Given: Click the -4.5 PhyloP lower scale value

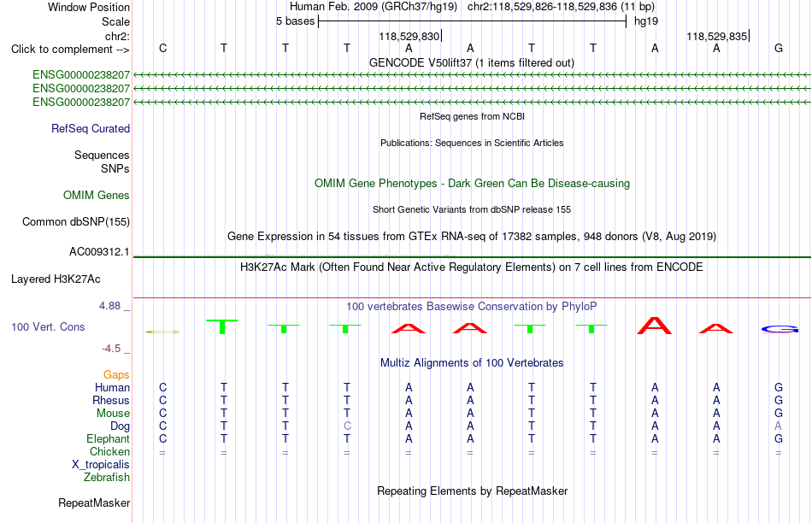Looking at the screenshot, I should tap(111, 349).
